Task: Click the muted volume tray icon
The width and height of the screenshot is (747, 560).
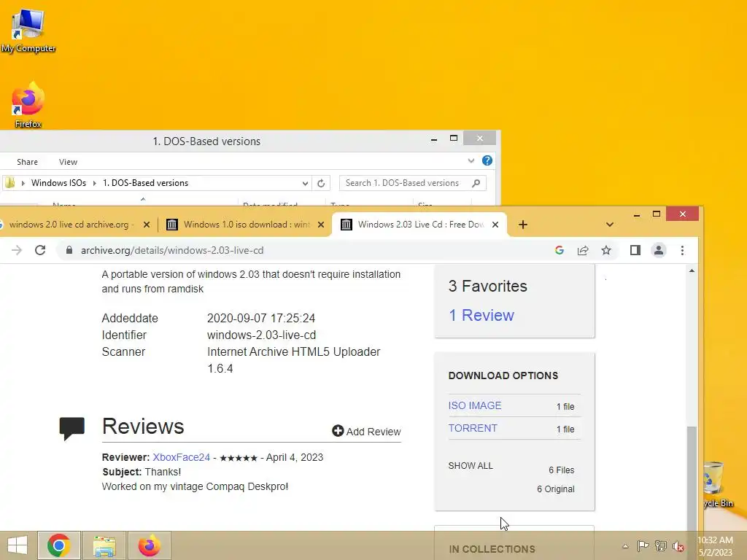Action: 678,545
